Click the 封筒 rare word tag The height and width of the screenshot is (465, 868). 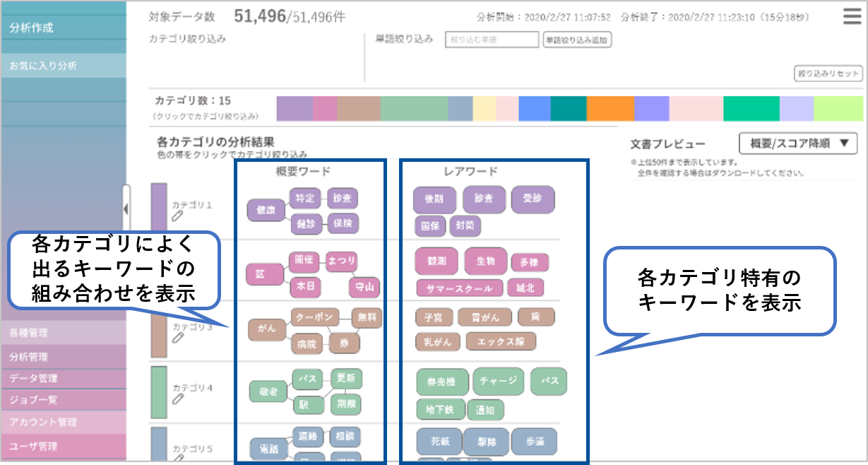[x=465, y=226]
